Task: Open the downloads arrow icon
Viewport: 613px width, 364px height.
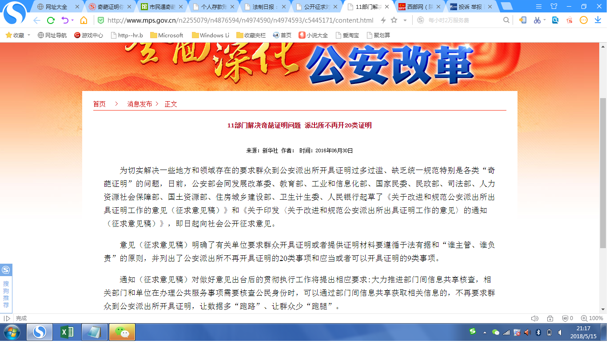Action: (x=598, y=20)
